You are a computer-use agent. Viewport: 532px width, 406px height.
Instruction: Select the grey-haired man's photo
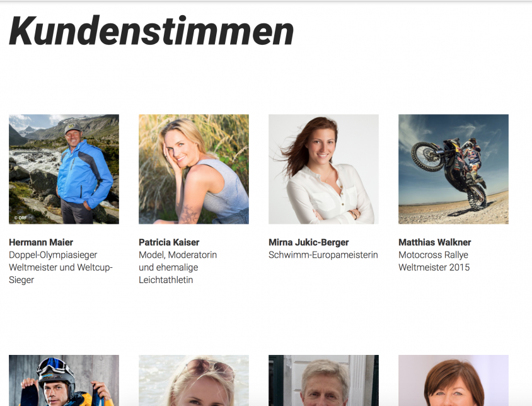[x=324, y=381]
